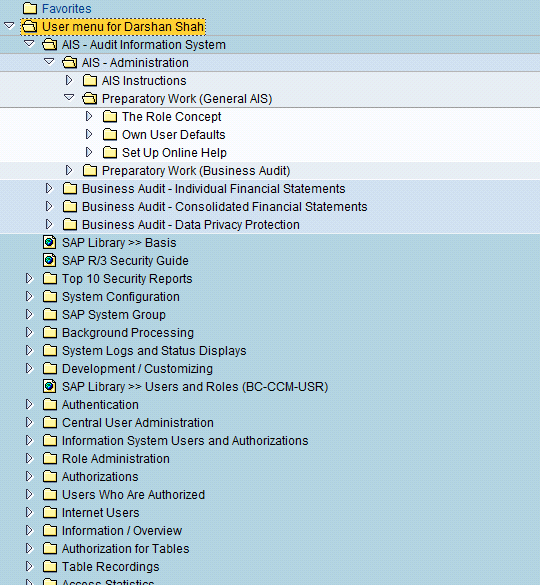The image size is (540, 585).
Task: Click the open folder icon for User menu
Action: coord(30,26)
